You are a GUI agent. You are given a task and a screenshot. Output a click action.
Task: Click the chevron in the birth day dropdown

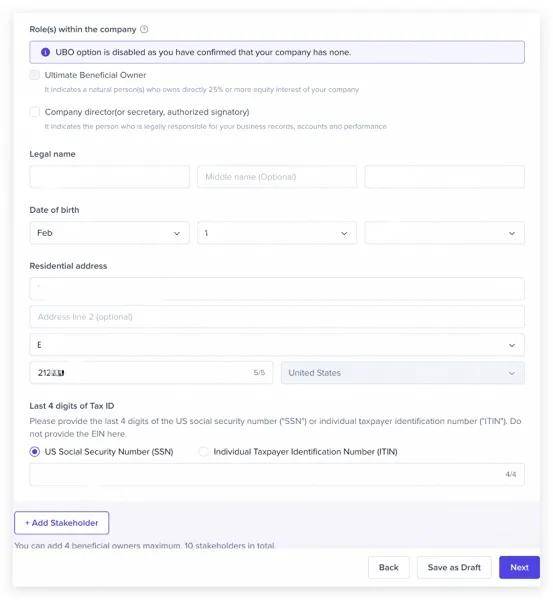(344, 233)
